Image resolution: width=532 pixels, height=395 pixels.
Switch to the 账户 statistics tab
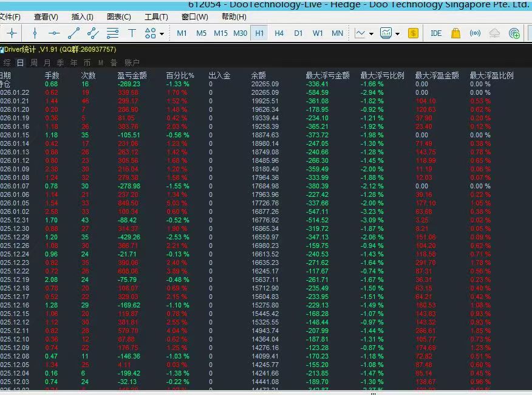click(133, 63)
